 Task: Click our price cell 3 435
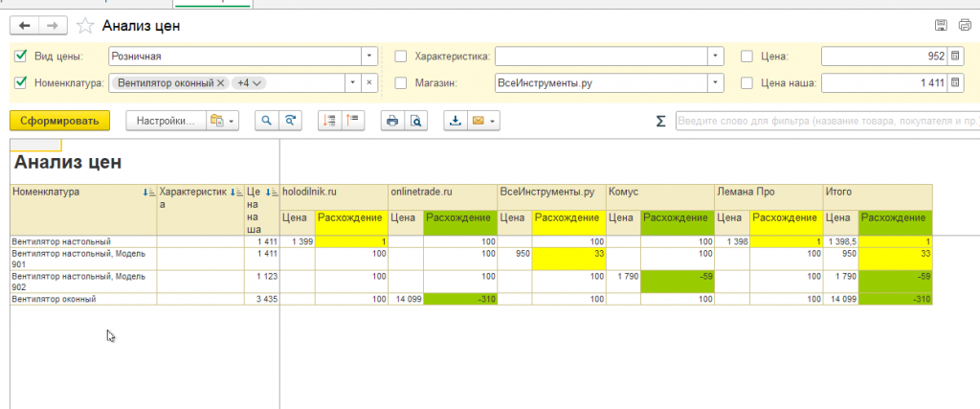(261, 299)
